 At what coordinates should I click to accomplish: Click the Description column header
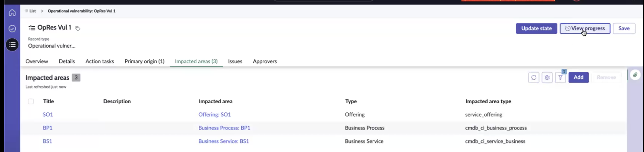[x=117, y=101]
